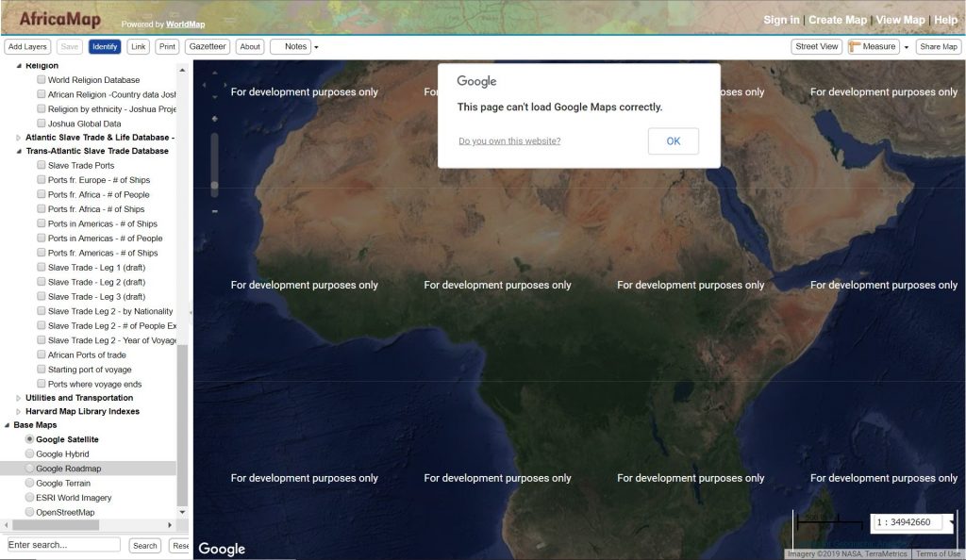Click the Measure ruler icon
Viewport: 966px width, 560px height.
855,47
